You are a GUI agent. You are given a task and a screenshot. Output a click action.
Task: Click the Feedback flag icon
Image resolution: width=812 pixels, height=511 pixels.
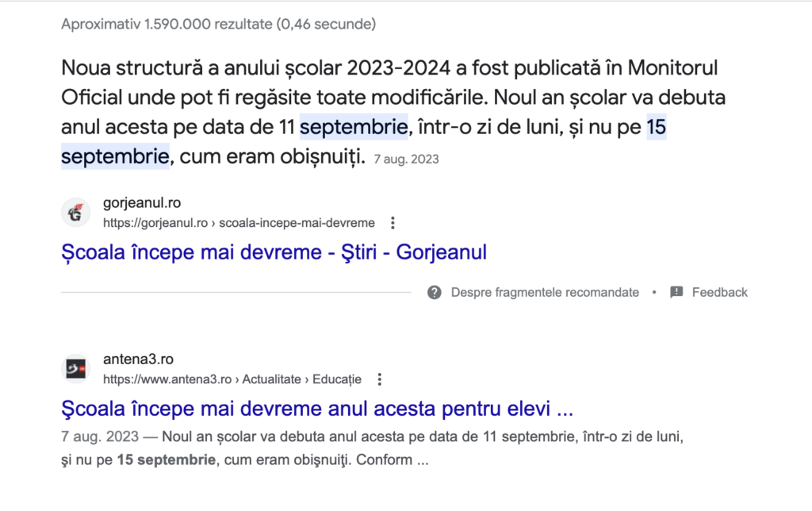[x=676, y=292]
